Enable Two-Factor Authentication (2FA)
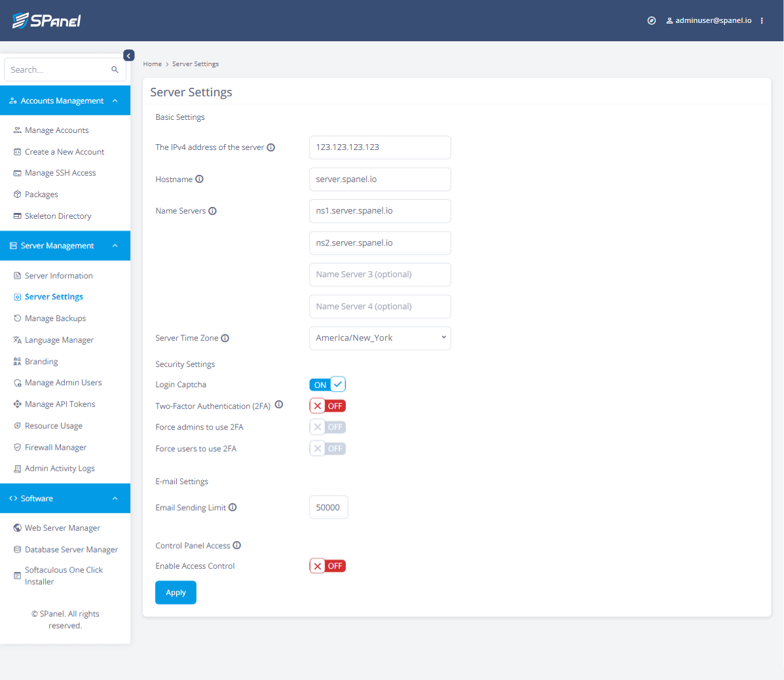Image resolution: width=784 pixels, height=680 pixels. (327, 406)
